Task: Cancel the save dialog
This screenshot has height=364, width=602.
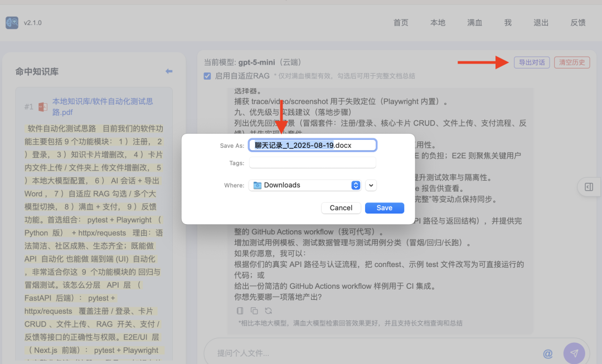Action: pyautogui.click(x=341, y=207)
